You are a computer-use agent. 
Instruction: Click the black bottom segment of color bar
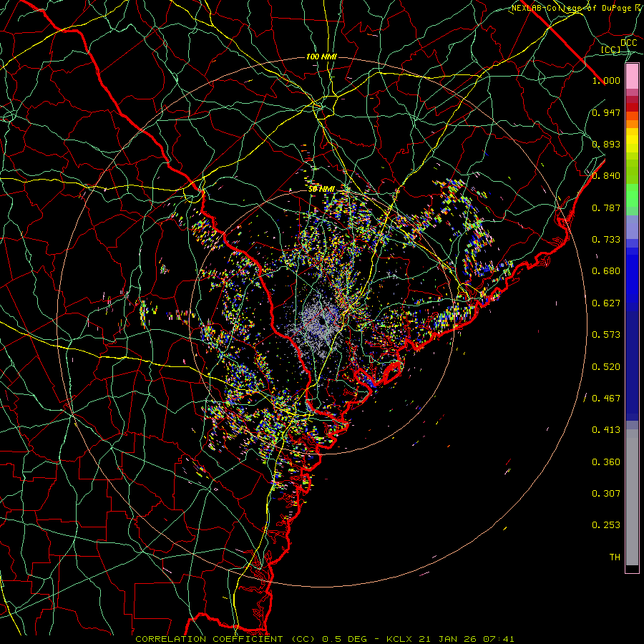click(x=632, y=568)
